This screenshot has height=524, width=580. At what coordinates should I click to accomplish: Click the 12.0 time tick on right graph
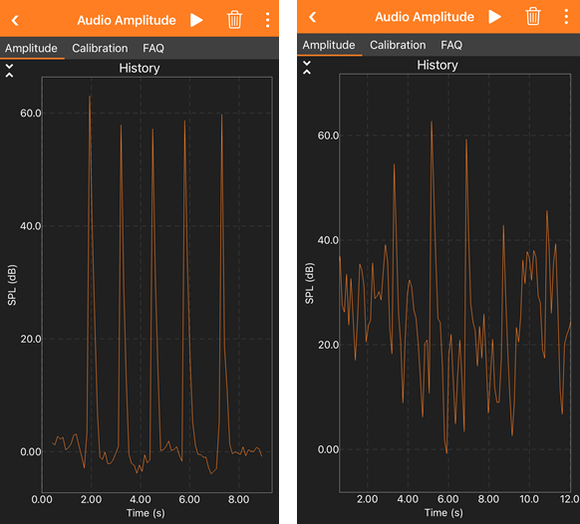pyautogui.click(x=570, y=499)
